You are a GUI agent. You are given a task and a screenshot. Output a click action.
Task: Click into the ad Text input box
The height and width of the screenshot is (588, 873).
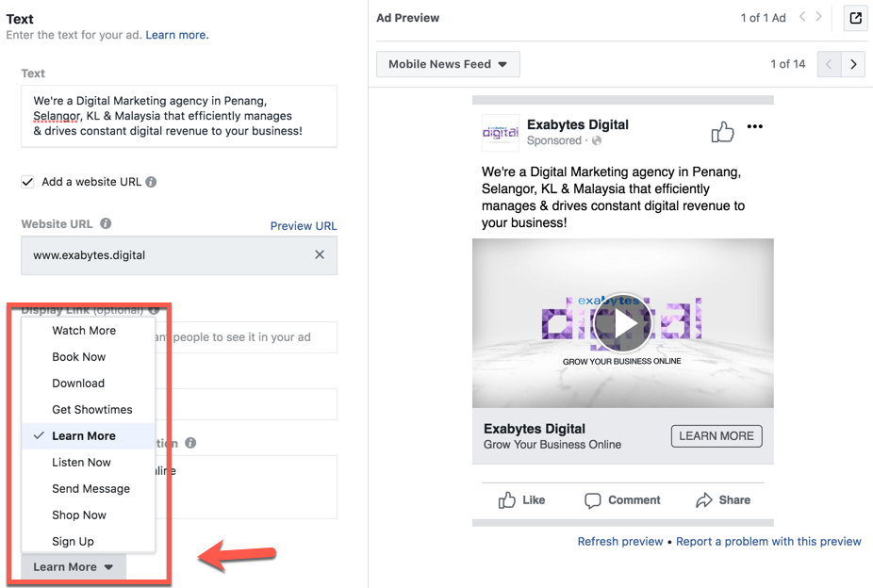(x=179, y=116)
